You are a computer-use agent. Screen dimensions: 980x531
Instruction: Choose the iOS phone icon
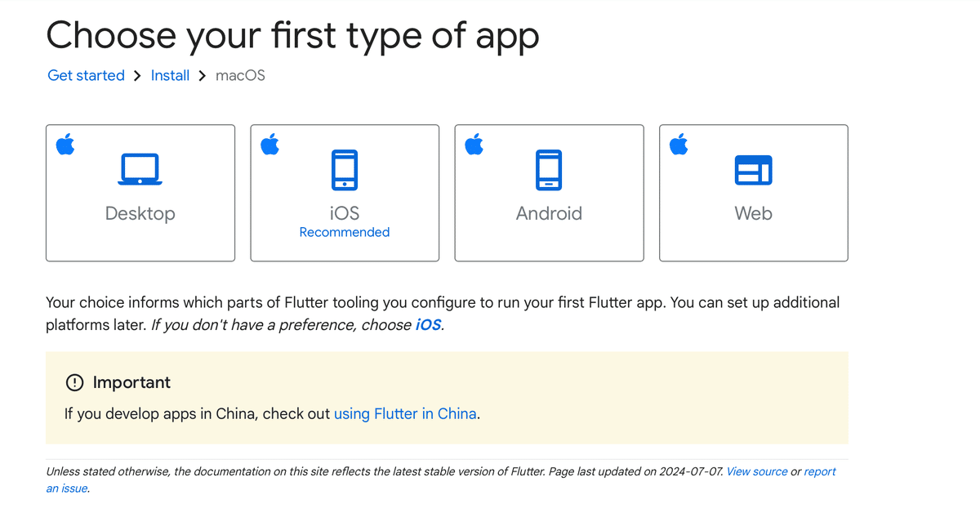pos(345,170)
